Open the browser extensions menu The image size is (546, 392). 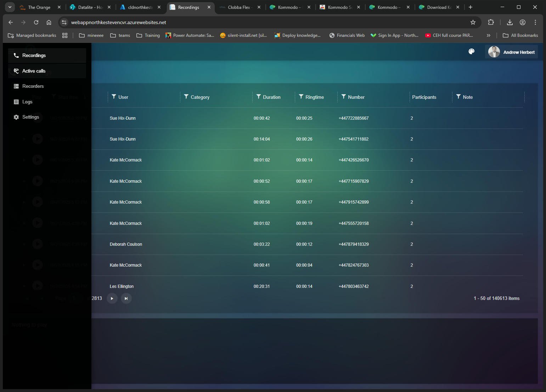tap(491, 22)
